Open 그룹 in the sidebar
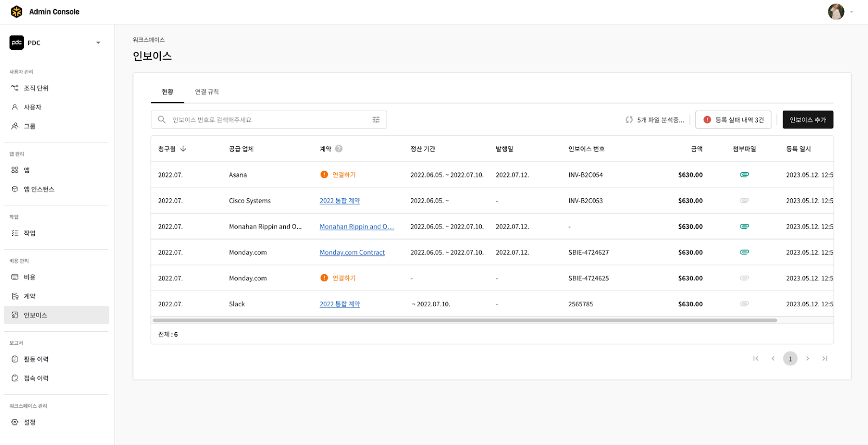Viewport: 868px width, 445px height. pos(56,126)
